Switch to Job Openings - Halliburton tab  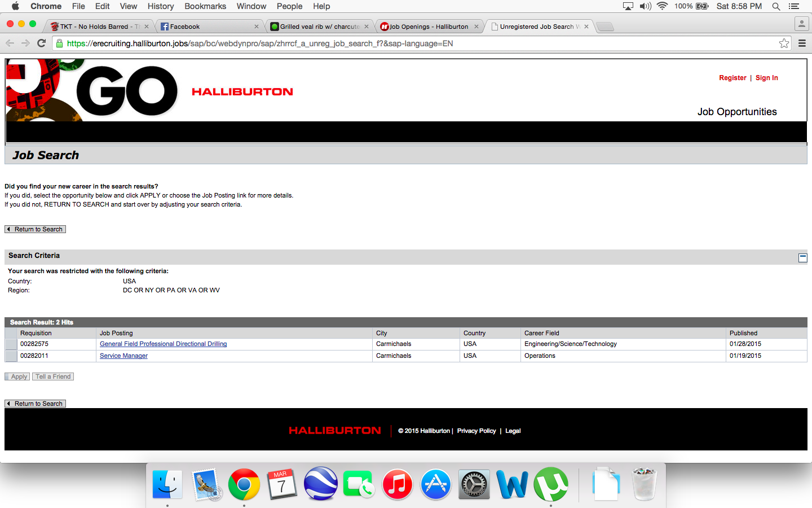(x=429, y=27)
